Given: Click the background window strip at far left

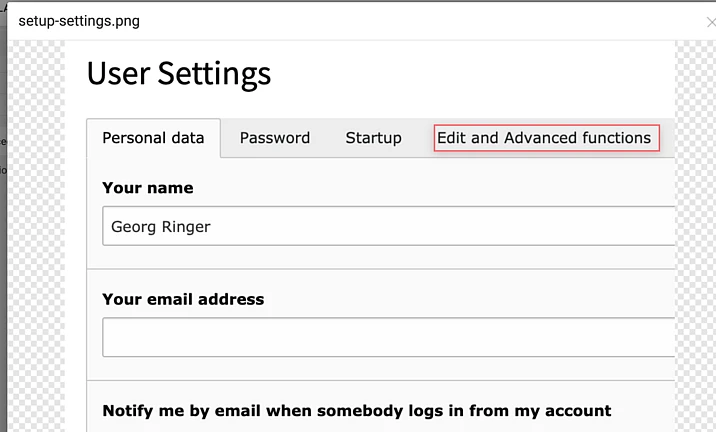Looking at the screenshot, I should [3, 250].
